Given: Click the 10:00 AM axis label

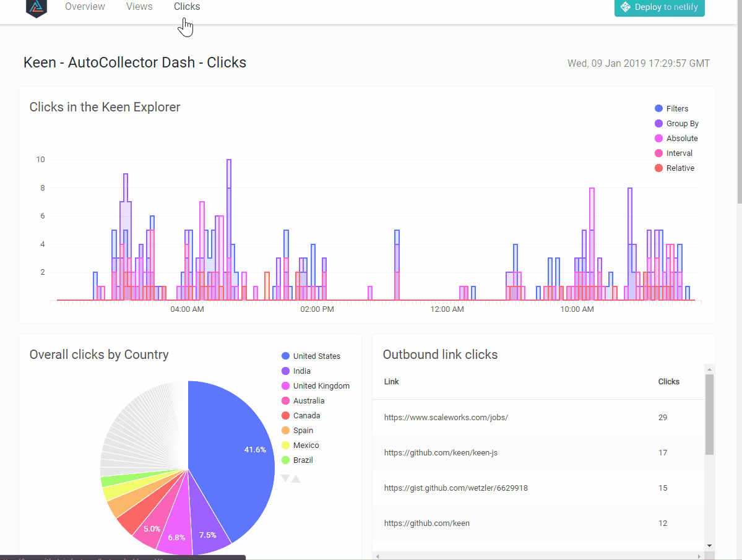Looking at the screenshot, I should pos(577,309).
